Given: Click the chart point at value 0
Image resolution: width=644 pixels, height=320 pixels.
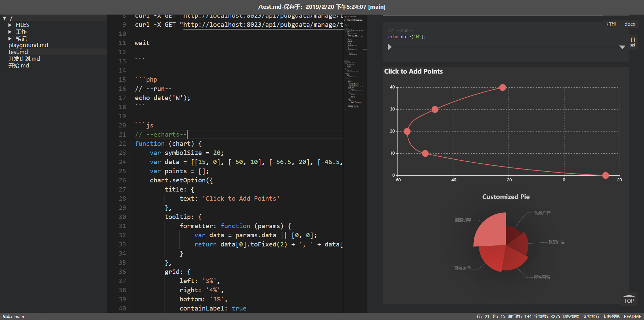Looking at the screenshot, I should [x=606, y=175].
